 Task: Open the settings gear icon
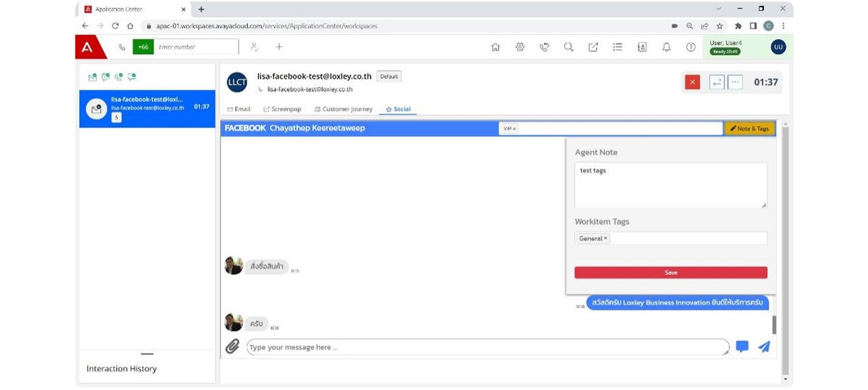[520, 47]
